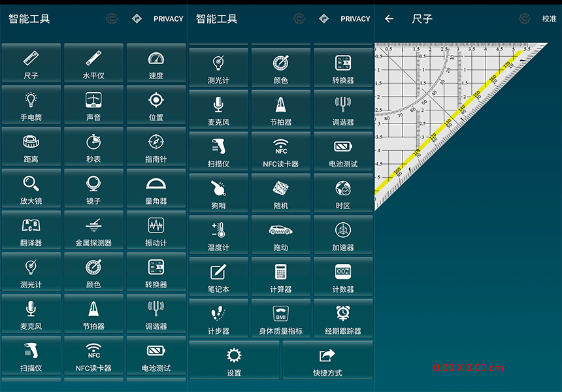Select the 温度计 thermometer tool
The height and width of the screenshot is (392, 562).
pyautogui.click(x=218, y=235)
